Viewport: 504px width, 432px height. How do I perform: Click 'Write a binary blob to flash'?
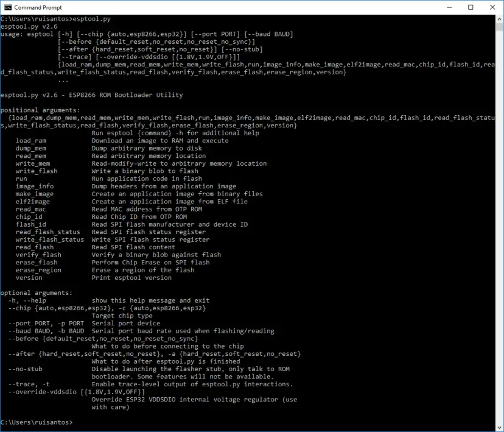coord(145,171)
